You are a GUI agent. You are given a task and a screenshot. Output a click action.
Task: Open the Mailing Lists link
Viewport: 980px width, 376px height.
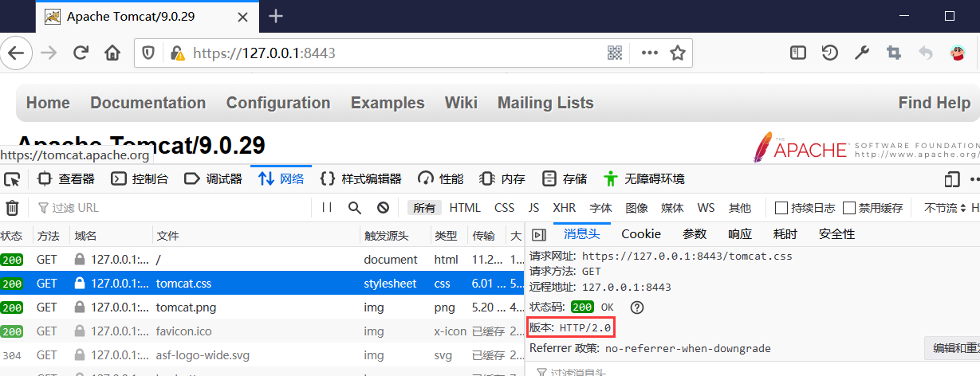click(x=545, y=103)
